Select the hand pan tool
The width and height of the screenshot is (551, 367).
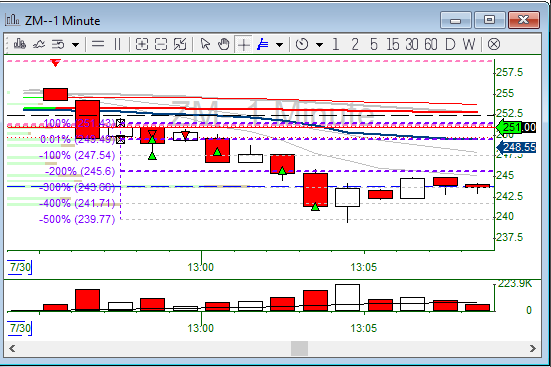(224, 44)
